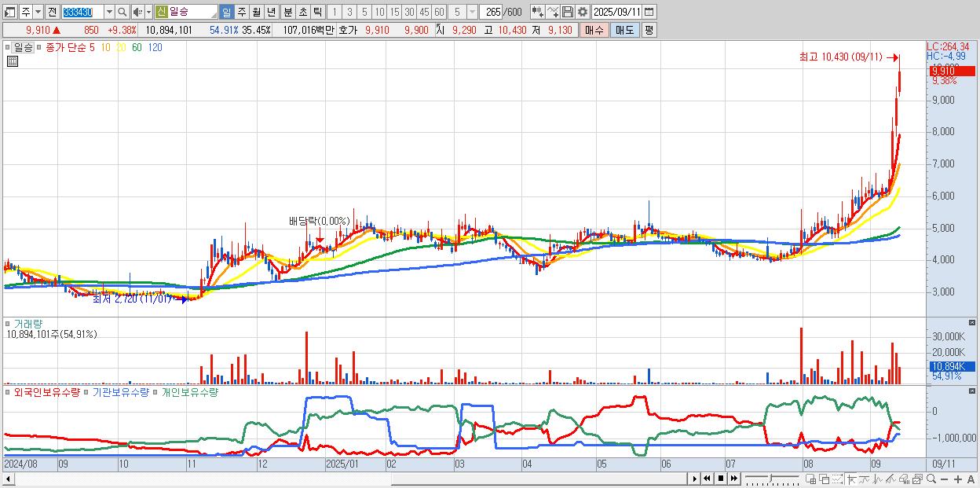Screen dimensions: 980x488
Task: Click the 매수 buy button
Action: coord(594,30)
